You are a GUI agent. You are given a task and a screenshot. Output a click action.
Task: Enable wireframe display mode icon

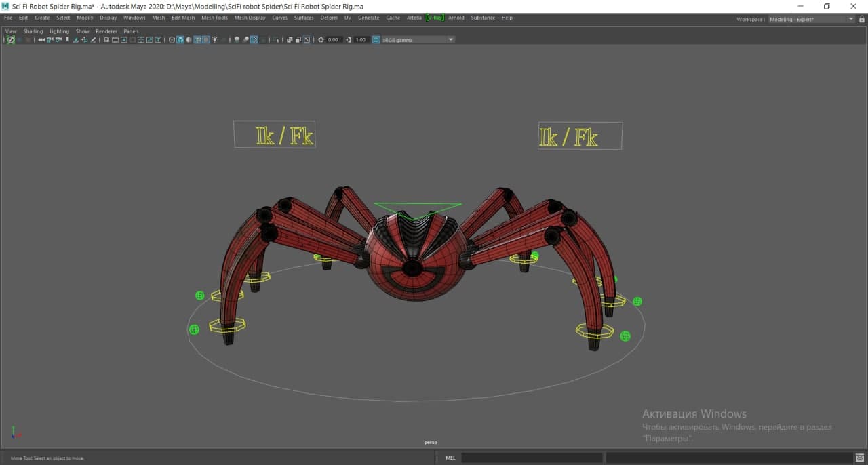point(172,40)
